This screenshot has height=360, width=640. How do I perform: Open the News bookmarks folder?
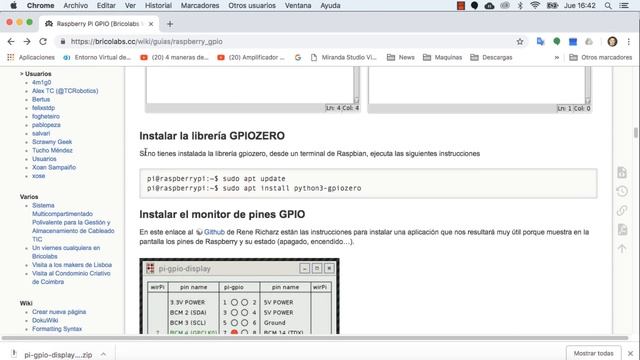point(401,58)
